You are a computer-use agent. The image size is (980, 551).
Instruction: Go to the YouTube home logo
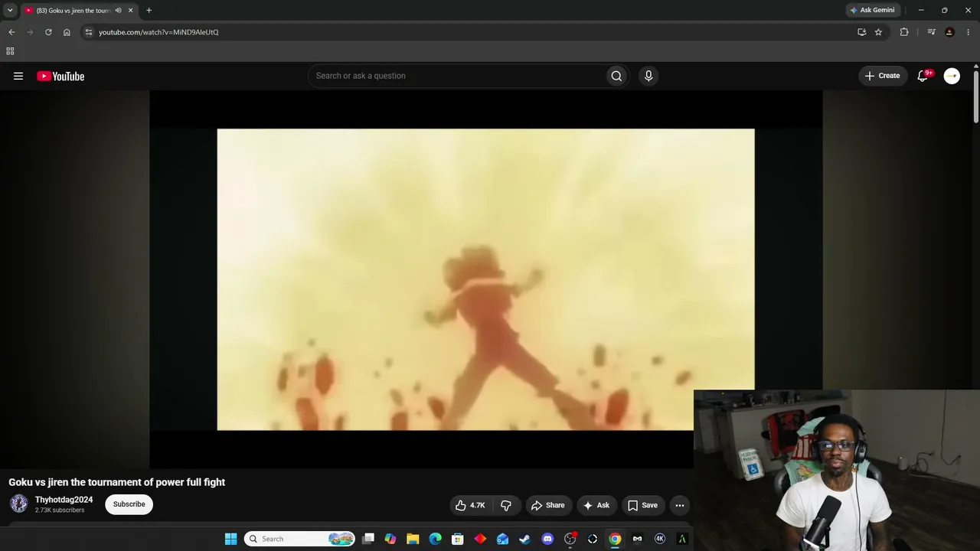click(x=60, y=76)
